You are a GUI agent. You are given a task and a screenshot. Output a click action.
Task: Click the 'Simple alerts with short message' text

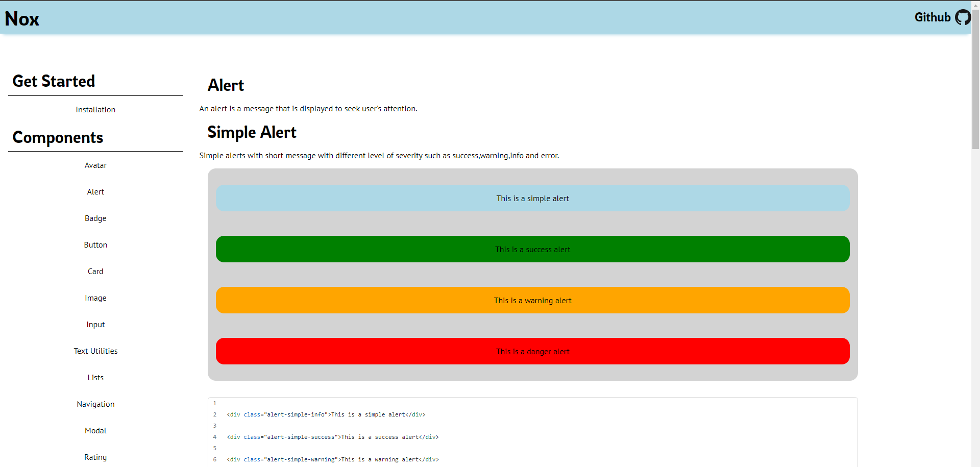tap(379, 156)
